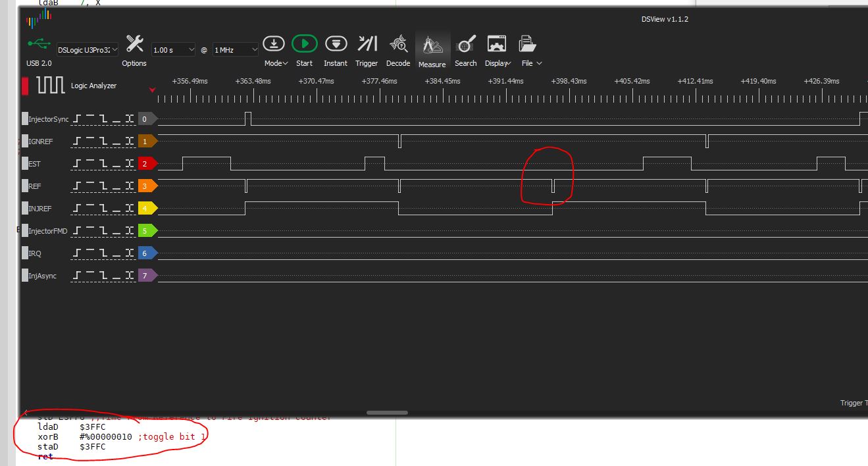Click channel 7 purple color badge
The height and width of the screenshot is (466, 868).
click(147, 276)
